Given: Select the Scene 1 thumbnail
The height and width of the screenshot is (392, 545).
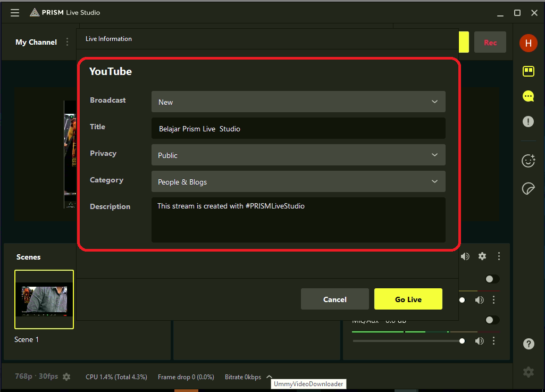Looking at the screenshot, I should (x=44, y=299).
